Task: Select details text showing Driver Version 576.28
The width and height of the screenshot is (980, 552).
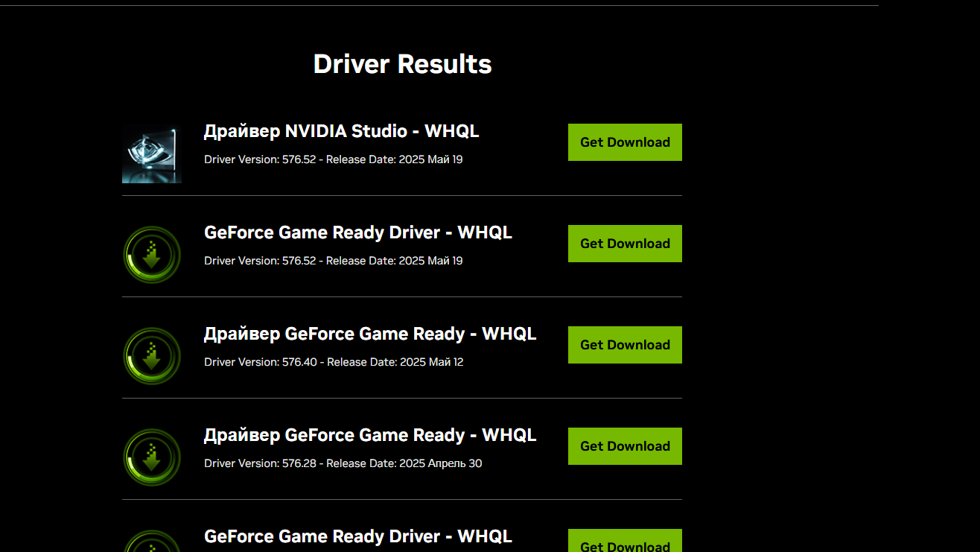Action: click(x=343, y=463)
